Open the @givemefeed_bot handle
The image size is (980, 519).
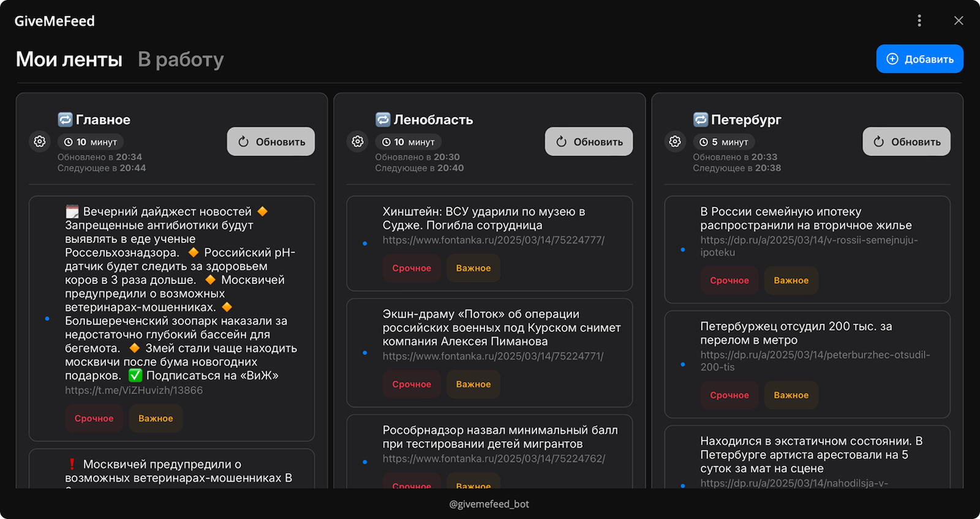coord(489,504)
